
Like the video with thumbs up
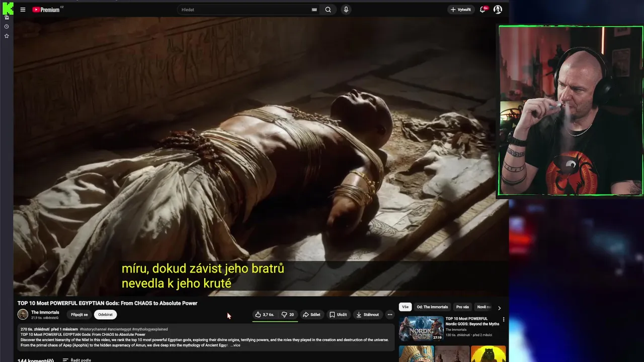tap(265, 315)
